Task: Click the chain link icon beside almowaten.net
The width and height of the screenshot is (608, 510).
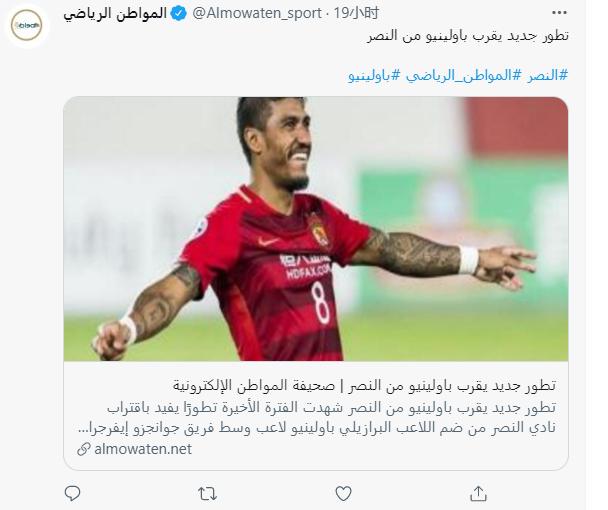Action: coord(84,449)
